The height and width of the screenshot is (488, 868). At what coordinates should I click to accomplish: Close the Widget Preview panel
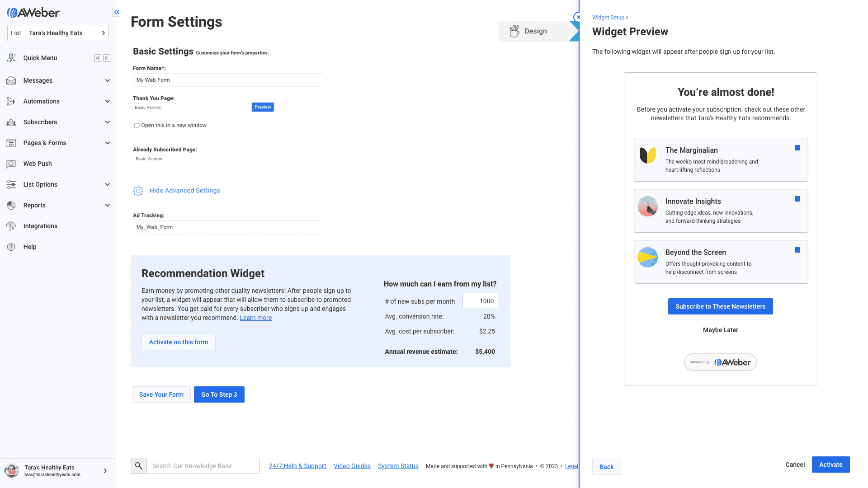578,17
